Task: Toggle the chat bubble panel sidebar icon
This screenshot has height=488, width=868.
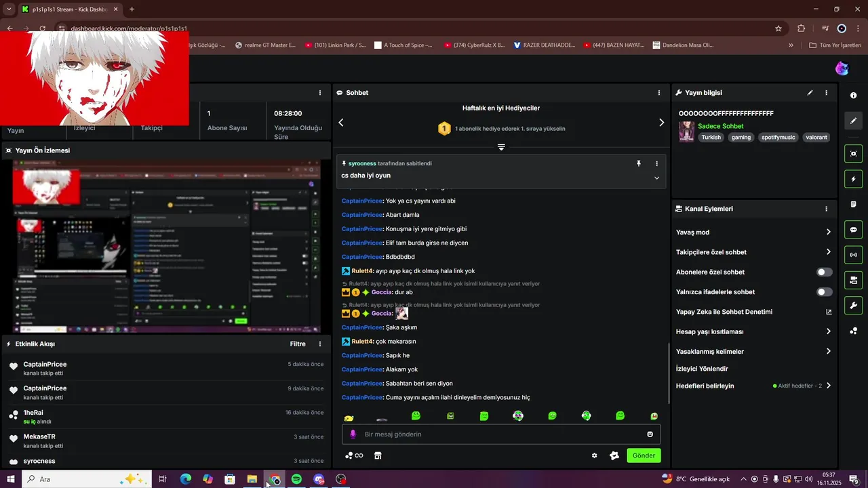Action: click(x=853, y=230)
